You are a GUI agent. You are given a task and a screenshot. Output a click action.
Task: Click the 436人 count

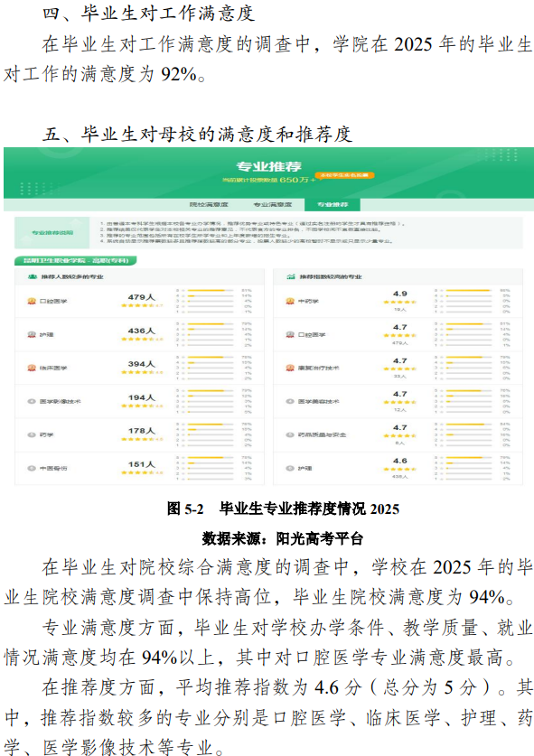(x=141, y=331)
